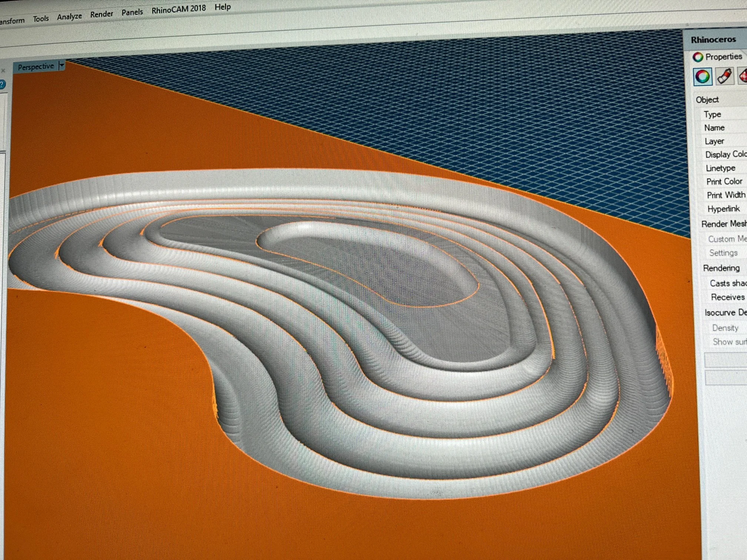Open the Render menu
This screenshot has height=560, width=747.
click(x=102, y=14)
